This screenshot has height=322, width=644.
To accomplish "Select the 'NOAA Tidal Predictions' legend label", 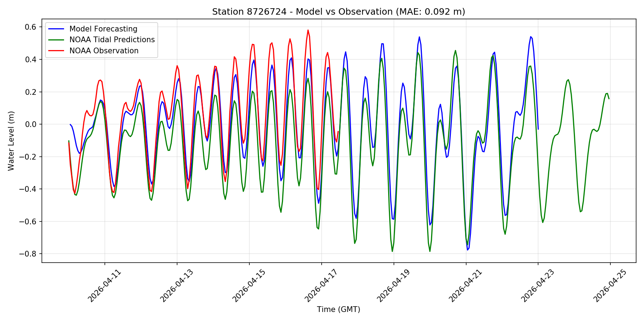I will click(112, 40).
